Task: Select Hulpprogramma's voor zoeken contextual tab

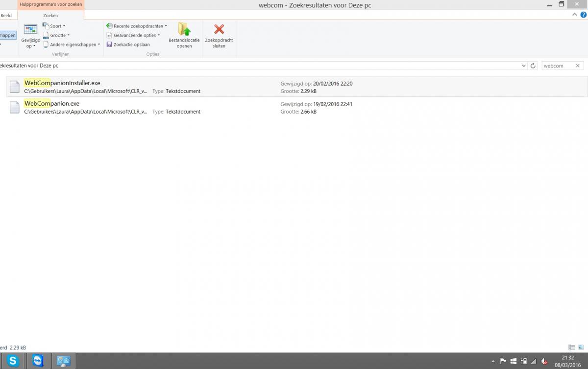Action: click(x=50, y=4)
